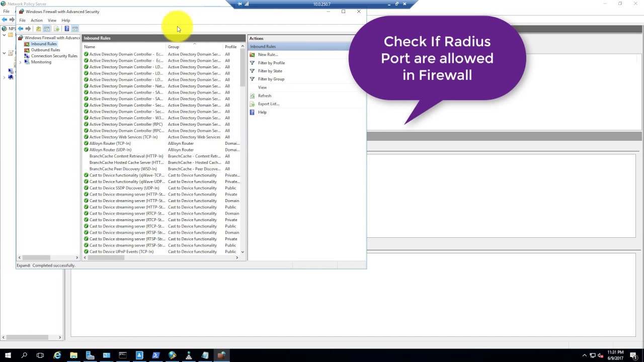Open the Action Center notification icon

633,355
